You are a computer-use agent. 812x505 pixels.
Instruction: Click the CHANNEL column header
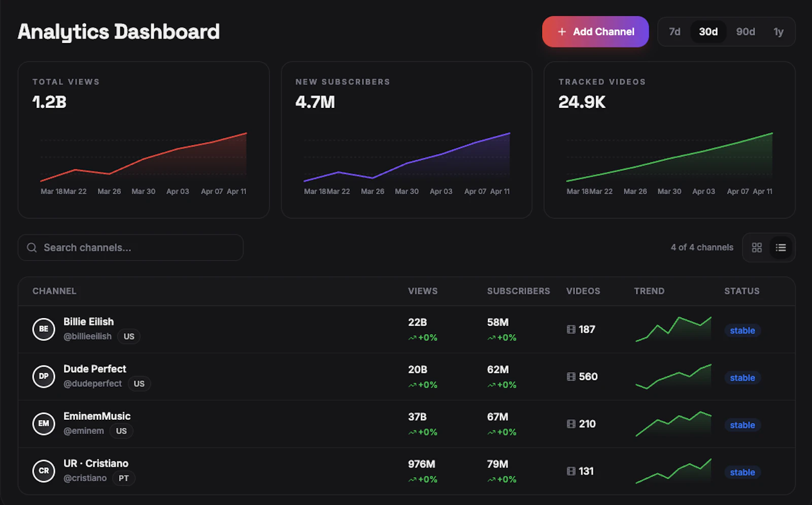54,291
